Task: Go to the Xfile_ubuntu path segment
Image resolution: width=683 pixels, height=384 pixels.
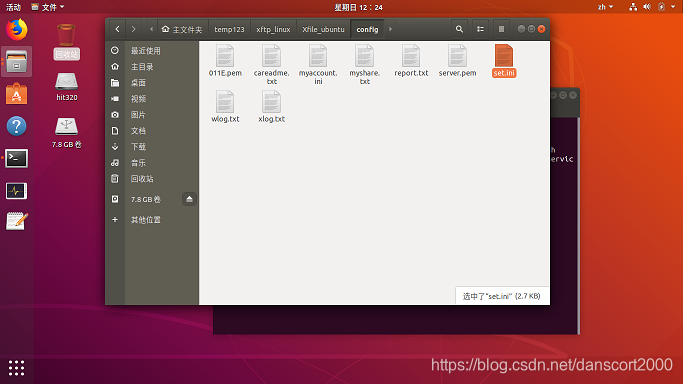Action: click(x=323, y=29)
